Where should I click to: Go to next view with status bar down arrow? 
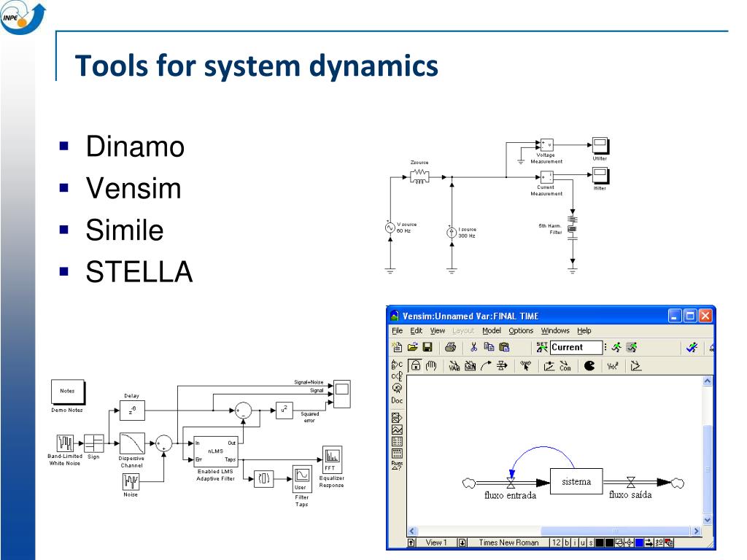pyautogui.click(x=462, y=542)
